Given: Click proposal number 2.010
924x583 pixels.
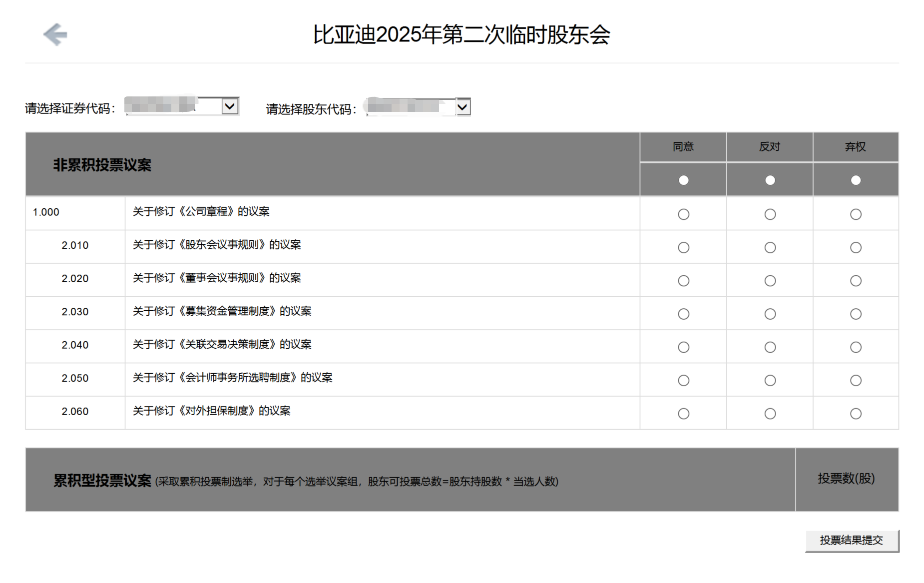Looking at the screenshot, I should [x=75, y=245].
